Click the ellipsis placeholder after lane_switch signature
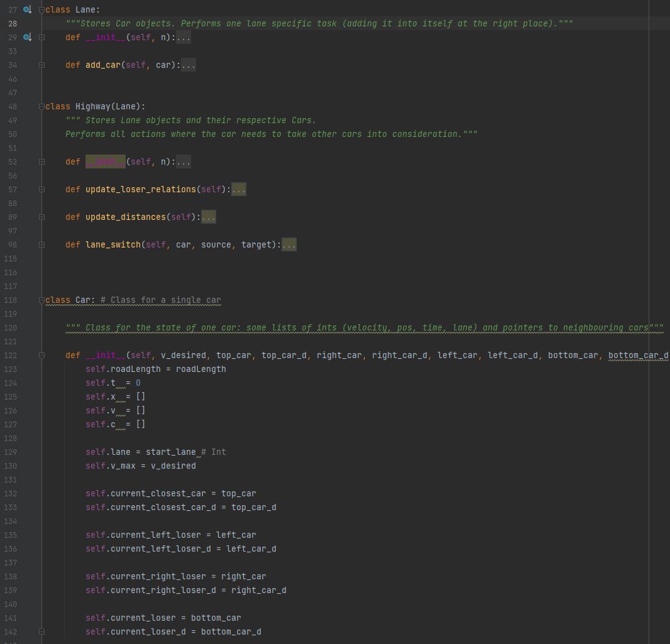This screenshot has height=644, width=670. pyautogui.click(x=288, y=244)
